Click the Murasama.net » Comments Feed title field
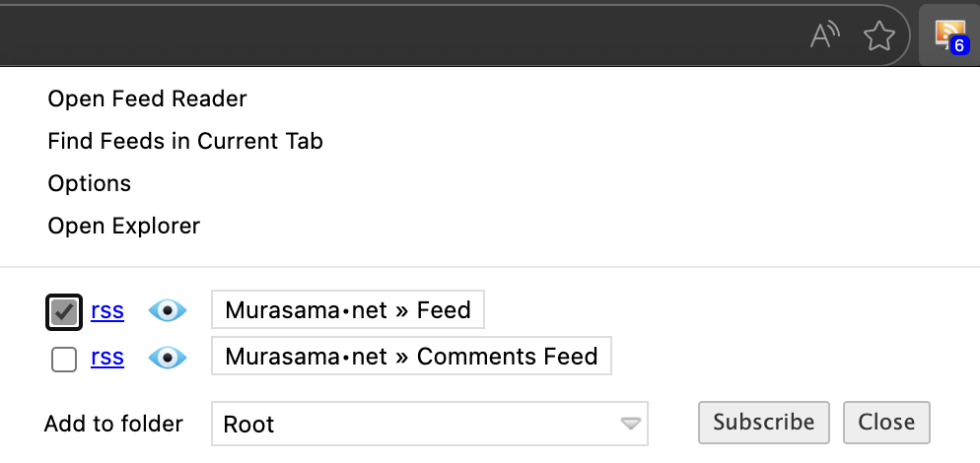 pos(411,357)
